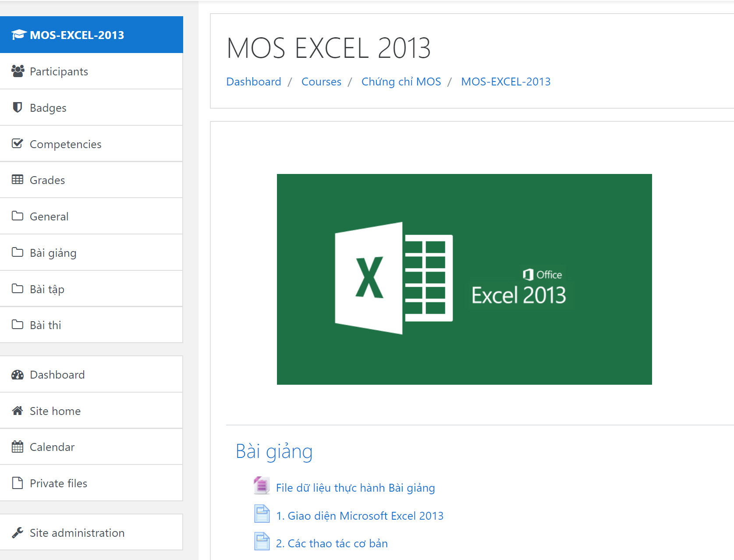Viewport: 734px width, 560px height.
Task: Click the General folder icon
Action: [18, 216]
